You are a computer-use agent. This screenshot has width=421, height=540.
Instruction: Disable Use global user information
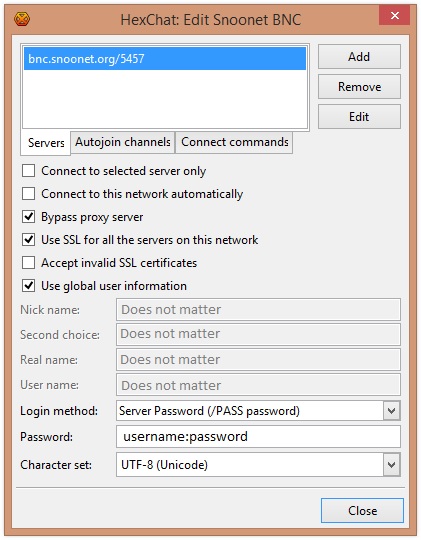tap(28, 286)
